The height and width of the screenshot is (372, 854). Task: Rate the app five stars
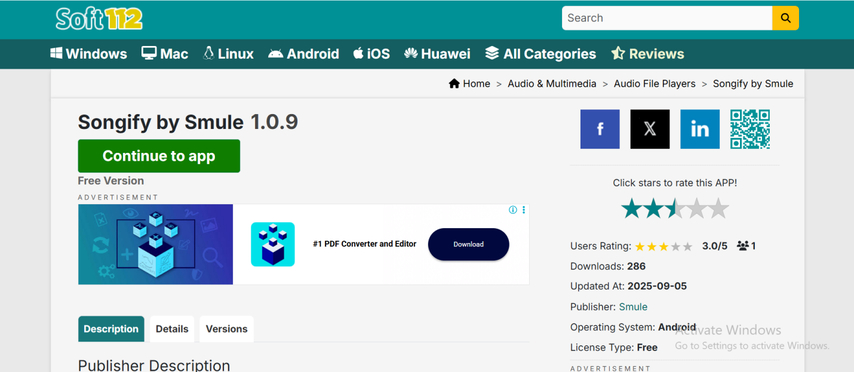point(718,208)
